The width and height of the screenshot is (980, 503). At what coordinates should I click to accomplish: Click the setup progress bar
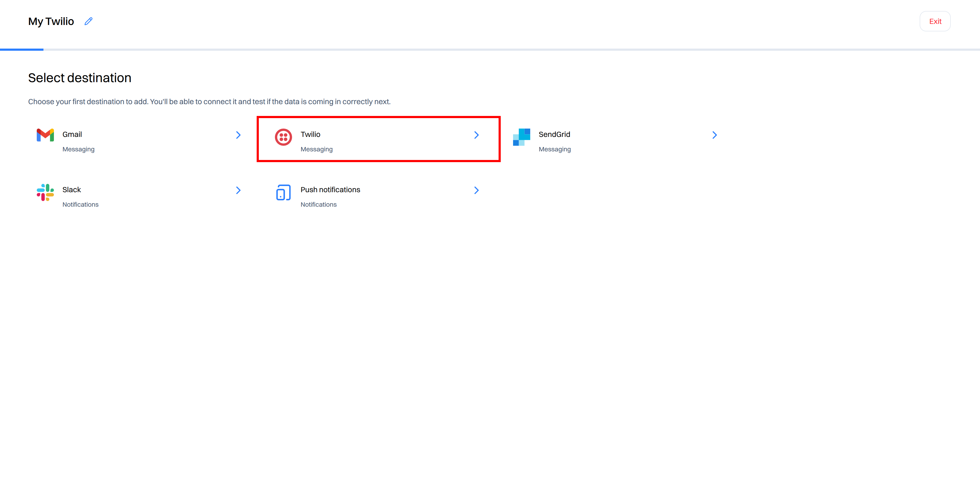[490, 49]
